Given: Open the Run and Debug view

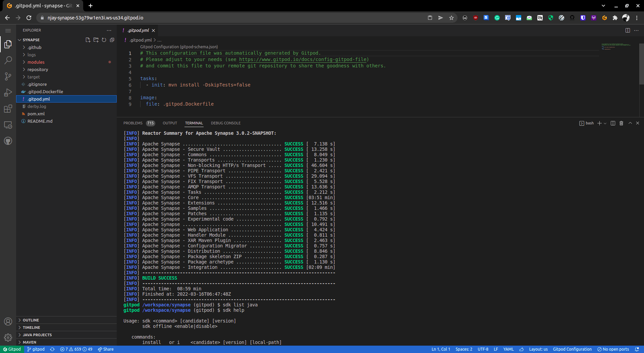Looking at the screenshot, I should 8,93.
